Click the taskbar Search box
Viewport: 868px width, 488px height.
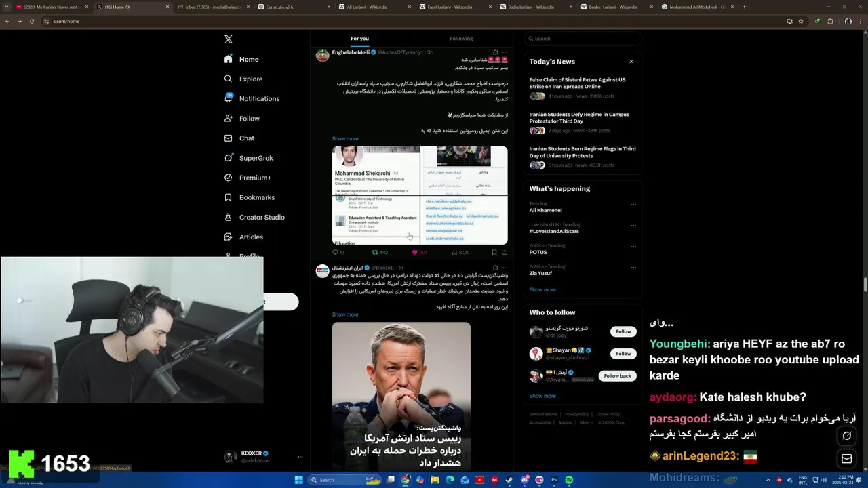click(x=344, y=480)
